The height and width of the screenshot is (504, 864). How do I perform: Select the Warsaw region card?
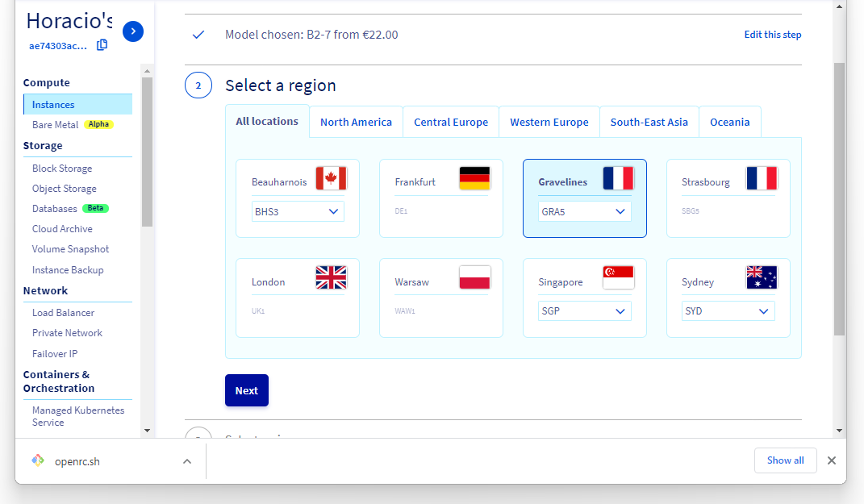[440, 298]
